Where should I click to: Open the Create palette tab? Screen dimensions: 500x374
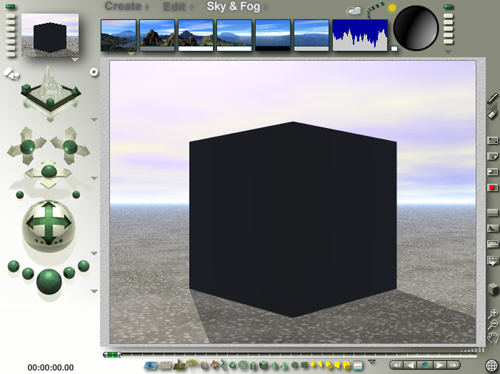tap(123, 6)
